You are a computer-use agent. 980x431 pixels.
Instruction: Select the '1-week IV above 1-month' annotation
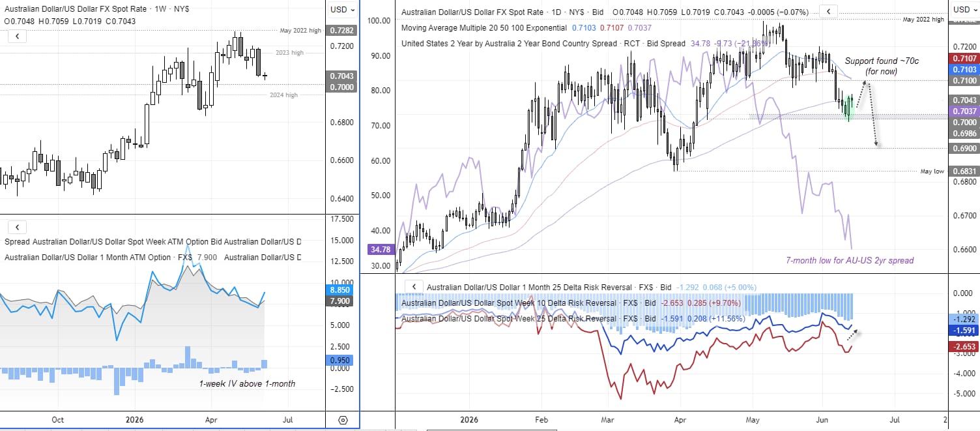(247, 383)
